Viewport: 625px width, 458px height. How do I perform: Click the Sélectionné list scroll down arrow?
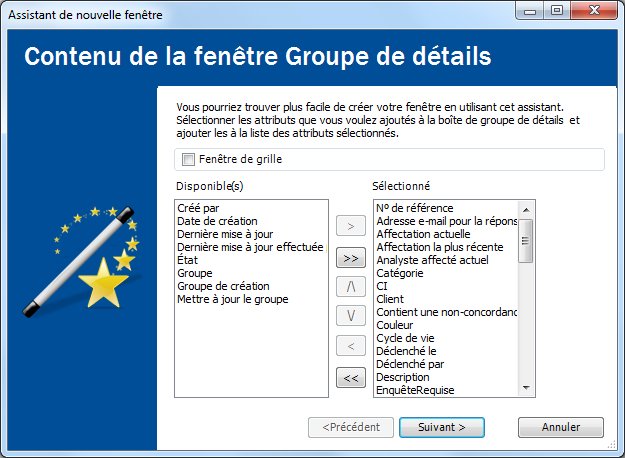click(526, 388)
